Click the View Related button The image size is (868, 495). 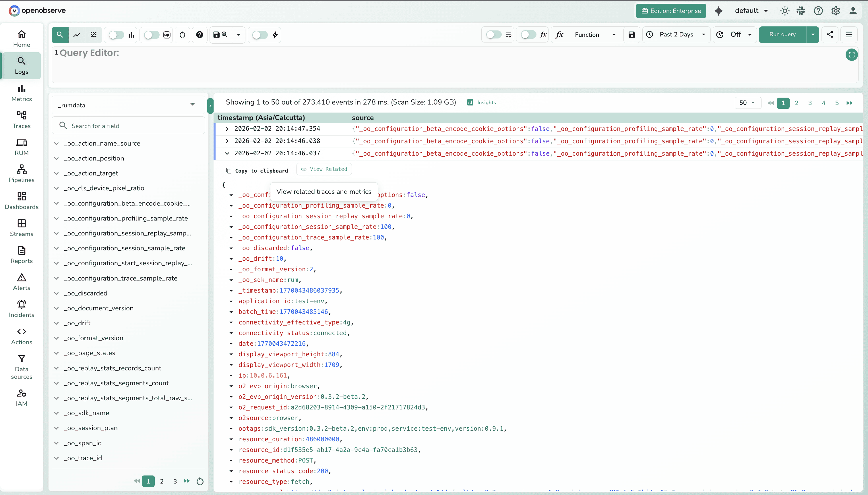pos(324,169)
